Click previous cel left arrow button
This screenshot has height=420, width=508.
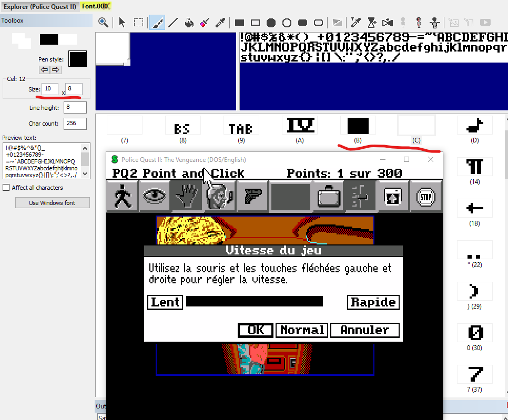coord(44,69)
